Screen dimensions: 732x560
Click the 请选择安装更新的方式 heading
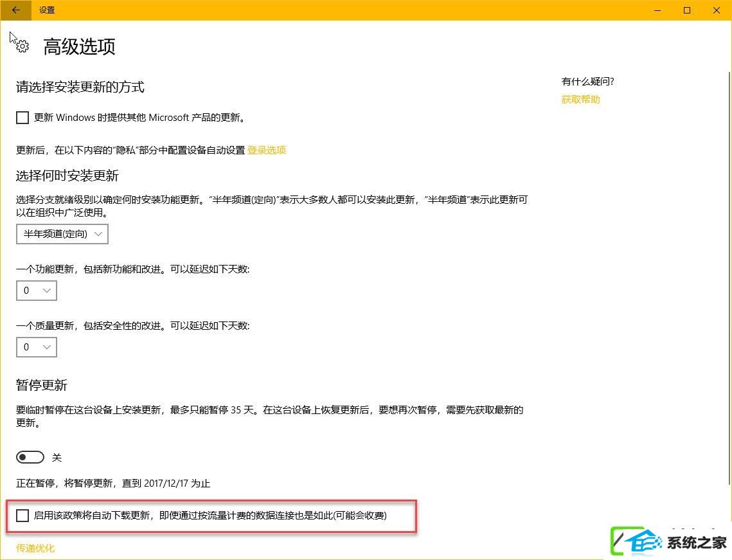80,87
